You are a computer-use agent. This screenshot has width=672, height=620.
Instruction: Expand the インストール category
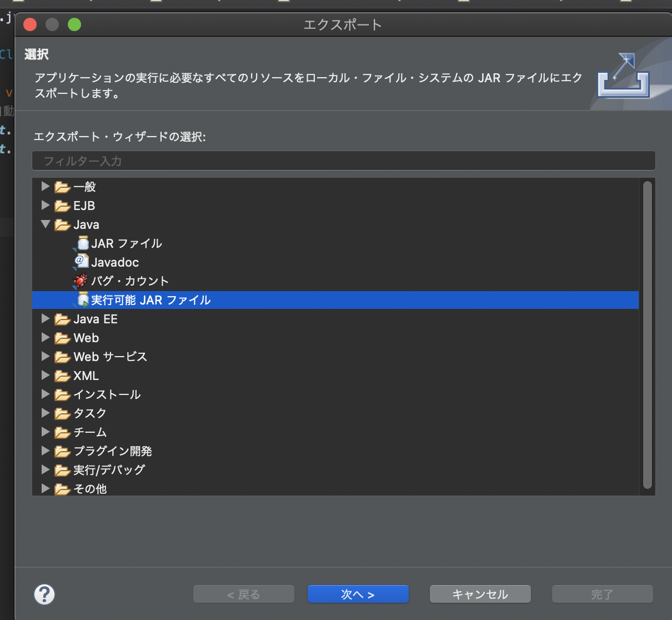click(x=45, y=394)
